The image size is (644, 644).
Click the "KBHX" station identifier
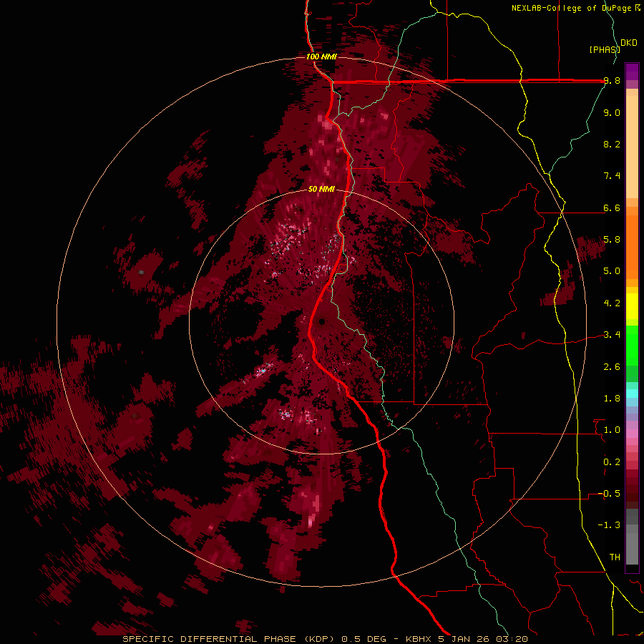418,639
